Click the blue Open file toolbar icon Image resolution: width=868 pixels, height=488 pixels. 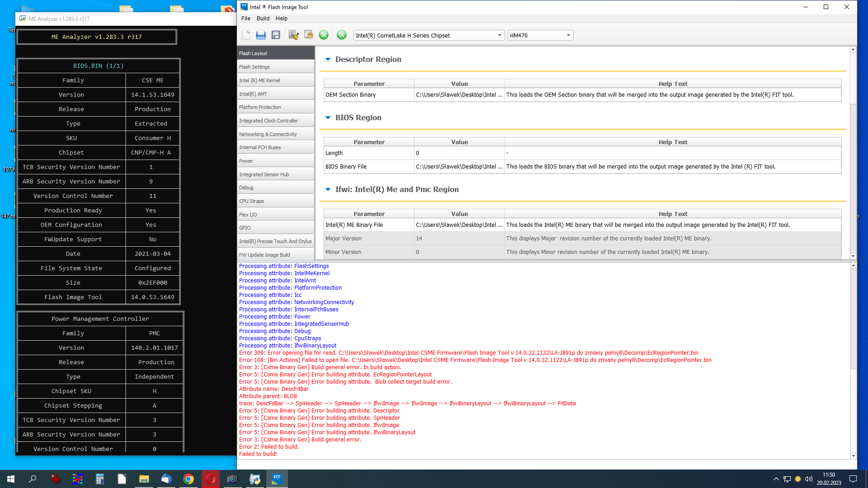pos(261,35)
